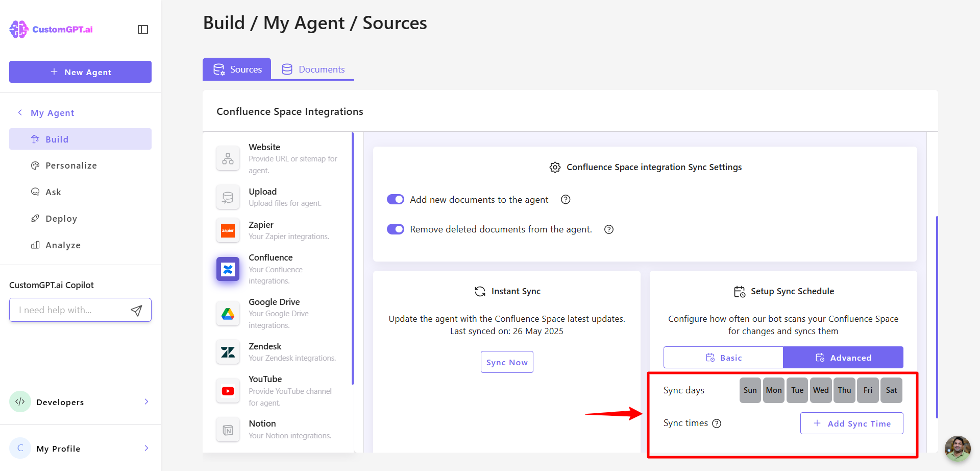Image resolution: width=980 pixels, height=471 pixels.
Task: Open the YouTube source icon
Action: 228,391
